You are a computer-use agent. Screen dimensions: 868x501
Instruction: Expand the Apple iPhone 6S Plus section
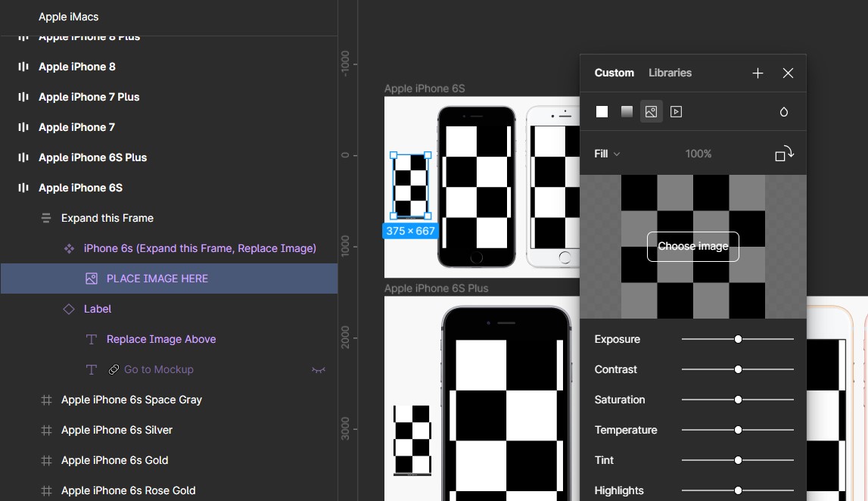click(x=23, y=157)
